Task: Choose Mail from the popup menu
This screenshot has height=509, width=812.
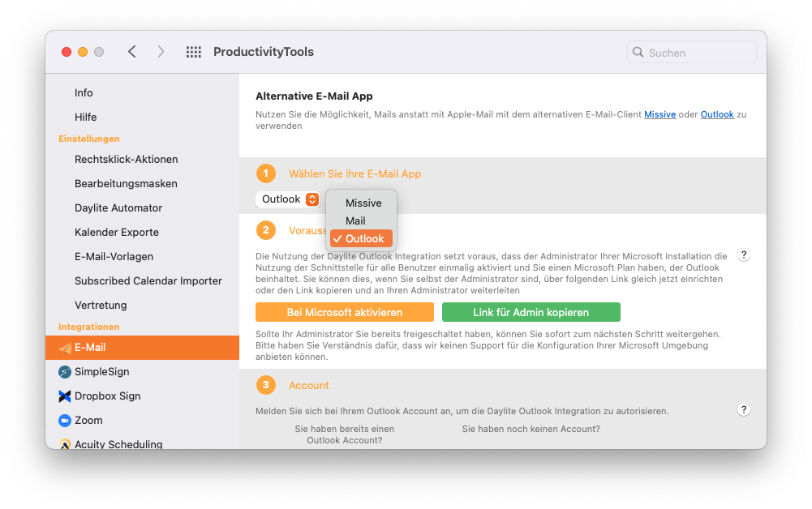Action: (x=362, y=221)
